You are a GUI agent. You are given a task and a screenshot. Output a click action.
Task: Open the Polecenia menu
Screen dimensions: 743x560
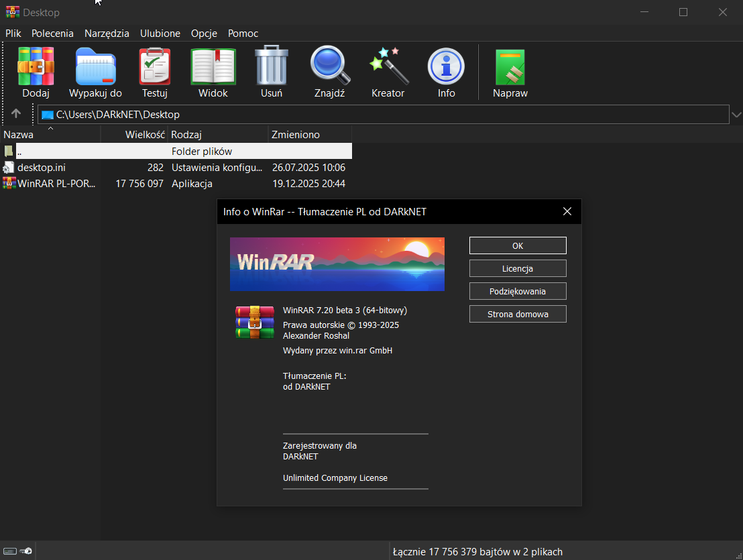pos(52,33)
